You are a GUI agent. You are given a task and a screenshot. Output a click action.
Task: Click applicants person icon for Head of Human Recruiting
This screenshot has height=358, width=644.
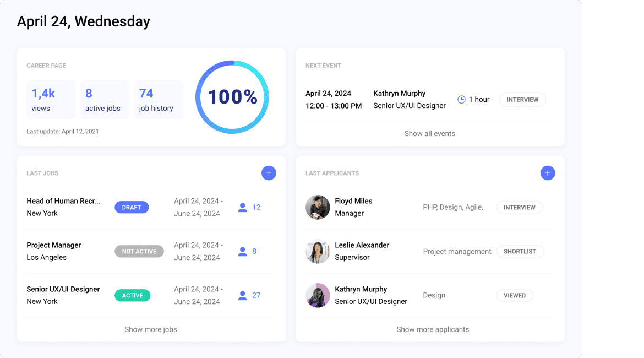tap(242, 208)
